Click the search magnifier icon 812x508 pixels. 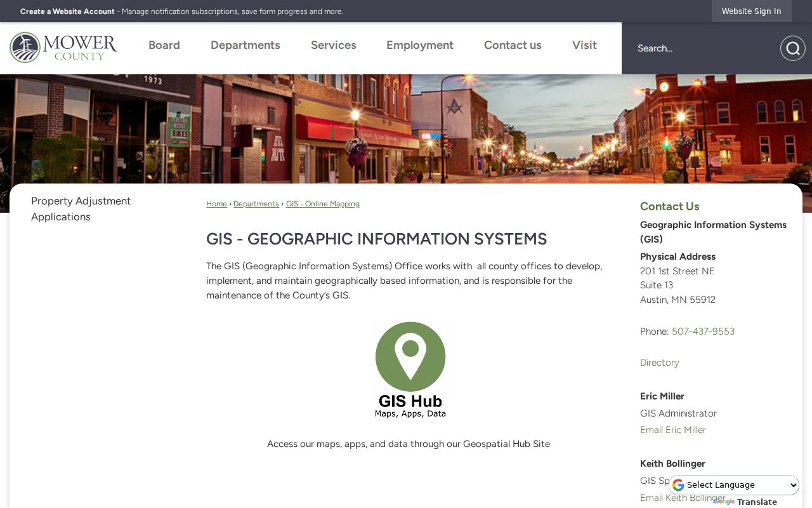pos(792,48)
